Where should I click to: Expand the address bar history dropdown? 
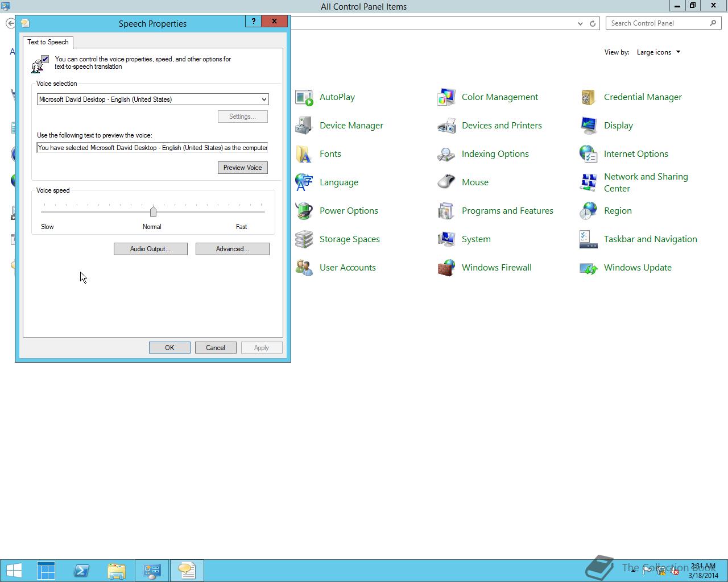[x=580, y=23]
